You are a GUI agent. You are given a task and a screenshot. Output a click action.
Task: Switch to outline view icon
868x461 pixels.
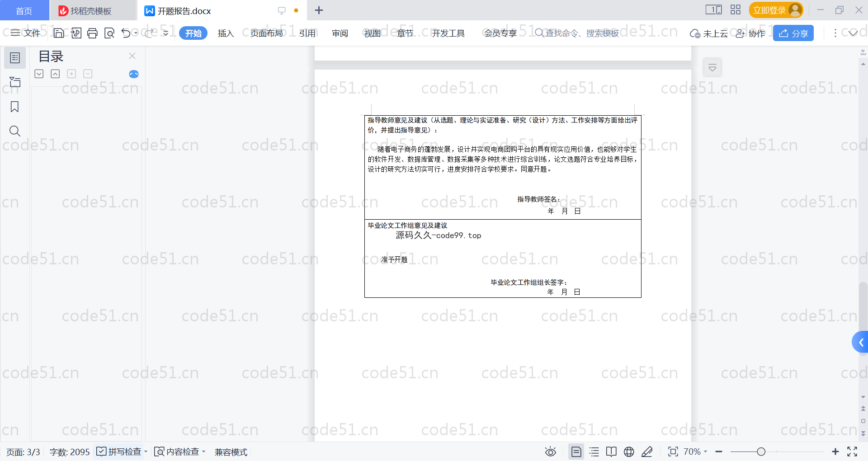(594, 452)
